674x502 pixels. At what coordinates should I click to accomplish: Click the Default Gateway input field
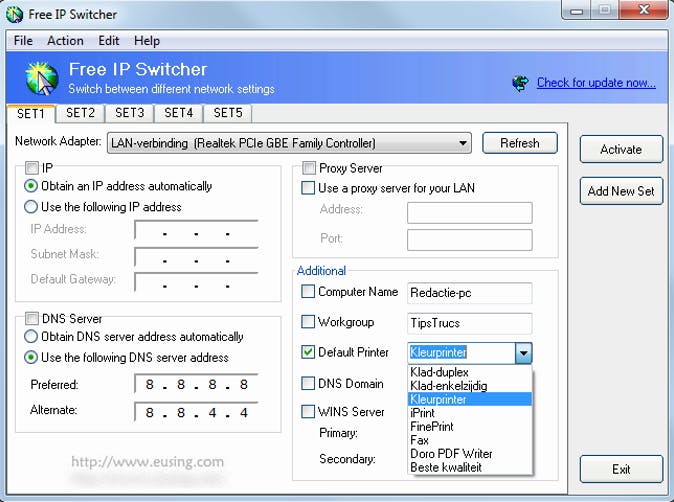196,282
